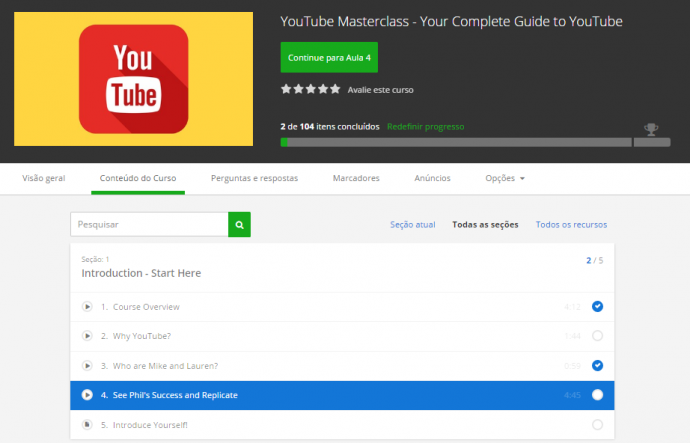Image resolution: width=690 pixels, height=443 pixels.
Task: Click the YouTube course thumbnail image
Action: 133,79
